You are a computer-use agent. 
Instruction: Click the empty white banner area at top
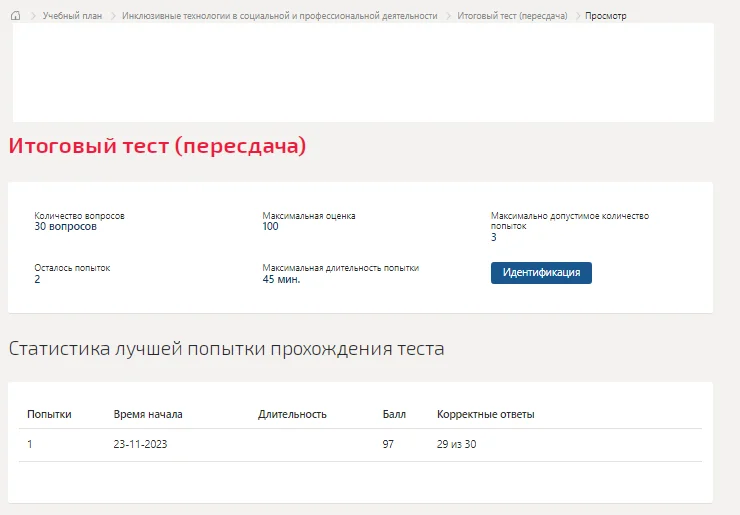pyautogui.click(x=363, y=72)
